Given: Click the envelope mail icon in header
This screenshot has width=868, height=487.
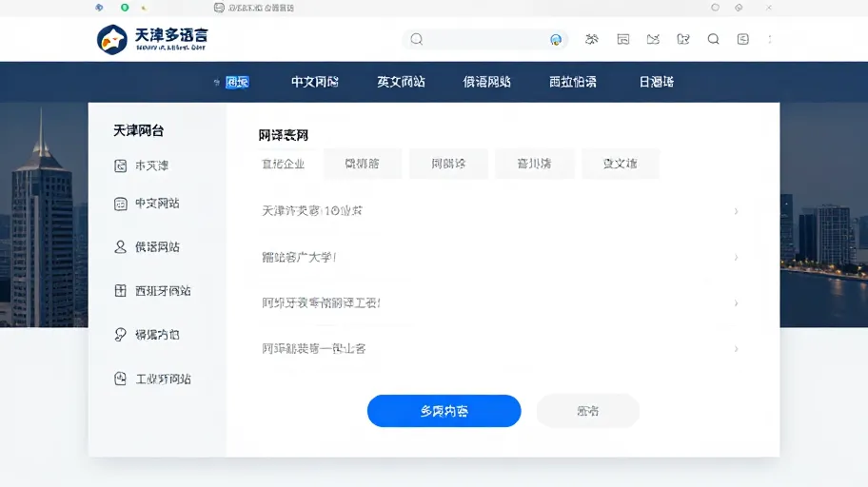Looking at the screenshot, I should coord(653,39).
